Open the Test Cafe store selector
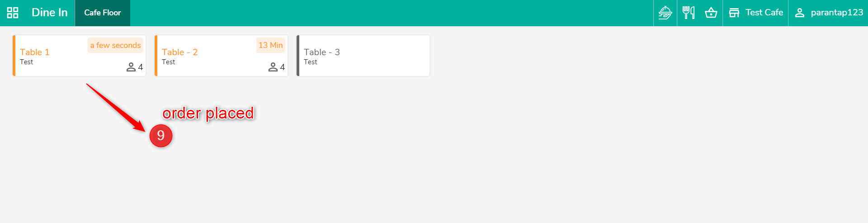Image resolution: width=868 pixels, height=223 pixels. point(755,13)
